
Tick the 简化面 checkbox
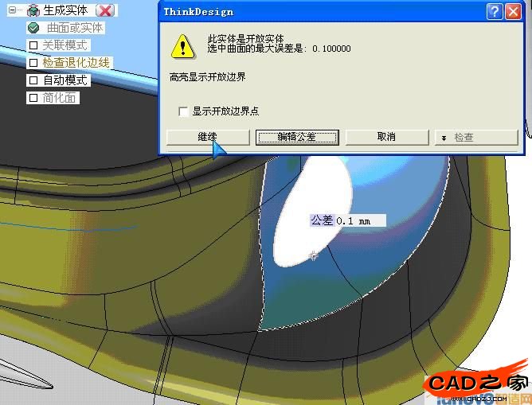point(33,98)
